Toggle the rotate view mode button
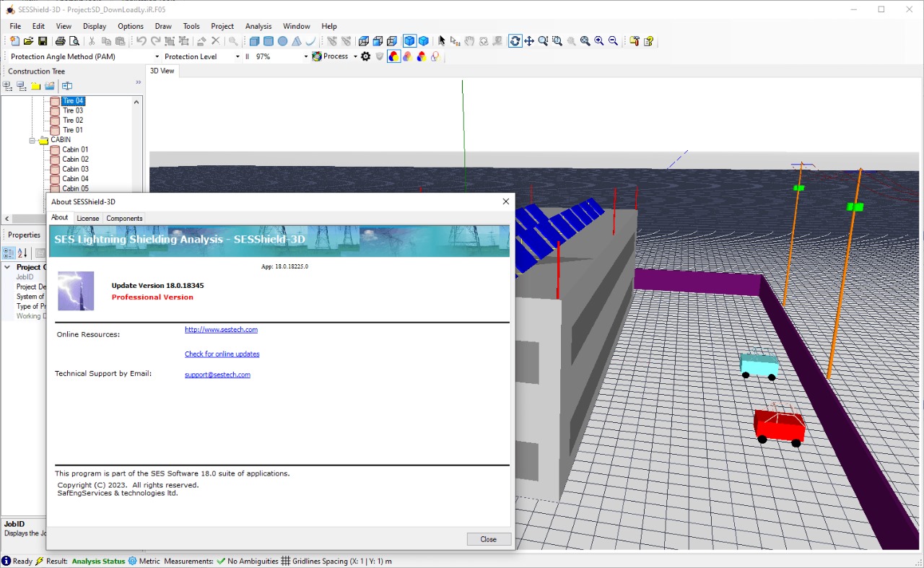This screenshot has width=924, height=568. coord(515,41)
